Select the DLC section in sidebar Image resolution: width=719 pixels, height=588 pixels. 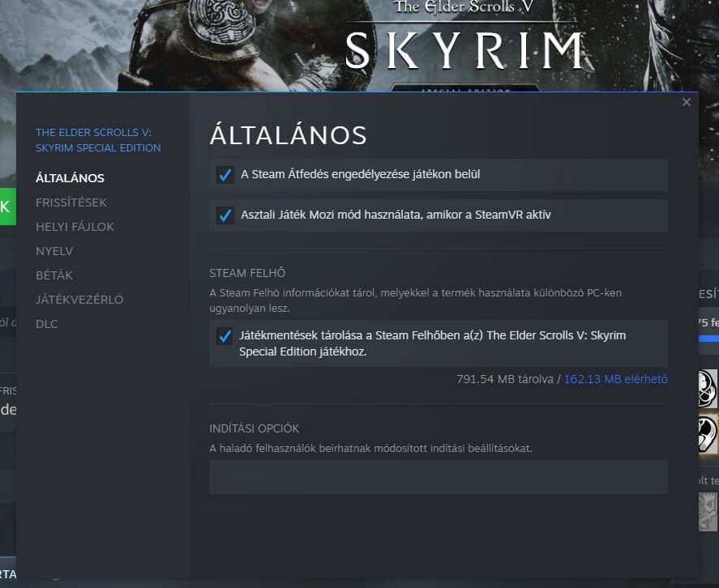pyautogui.click(x=47, y=323)
